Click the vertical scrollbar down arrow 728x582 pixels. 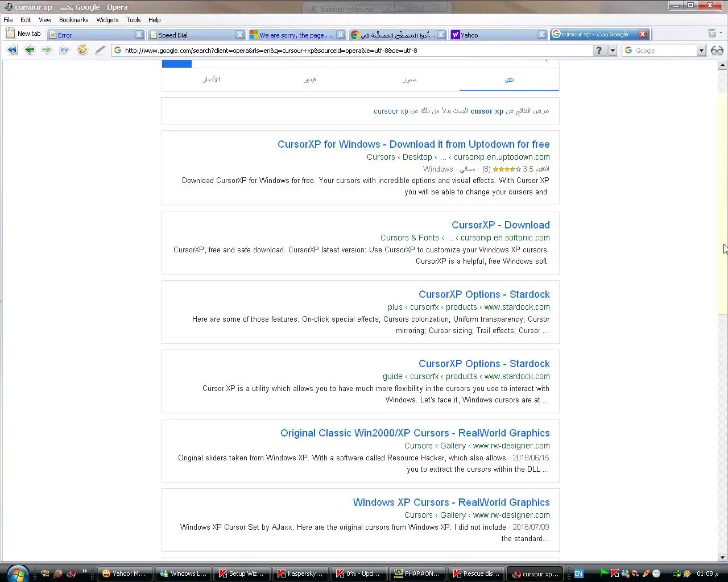722,558
